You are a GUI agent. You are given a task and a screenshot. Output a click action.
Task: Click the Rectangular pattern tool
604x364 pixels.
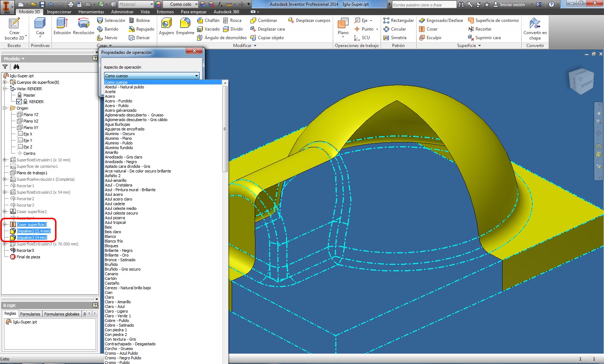coord(399,20)
